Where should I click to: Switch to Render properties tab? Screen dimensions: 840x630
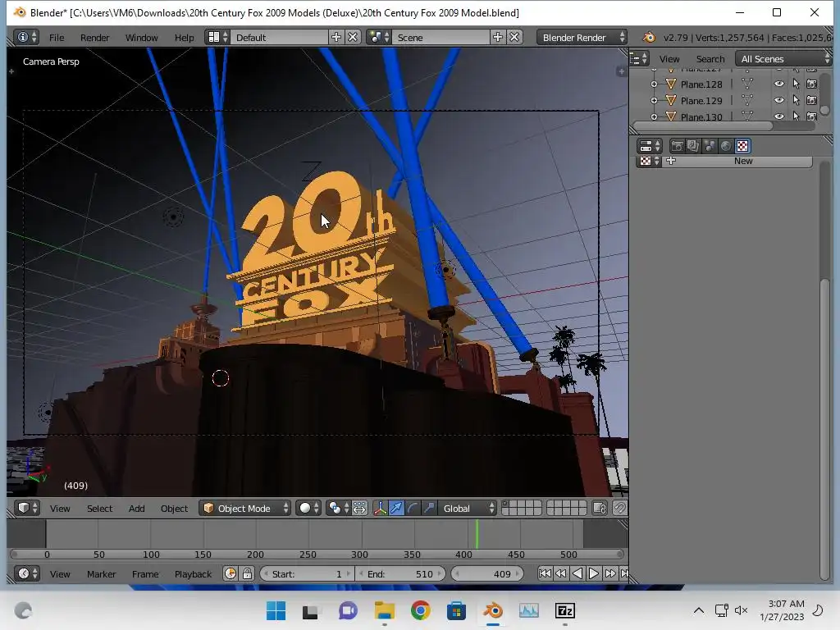tap(677, 146)
